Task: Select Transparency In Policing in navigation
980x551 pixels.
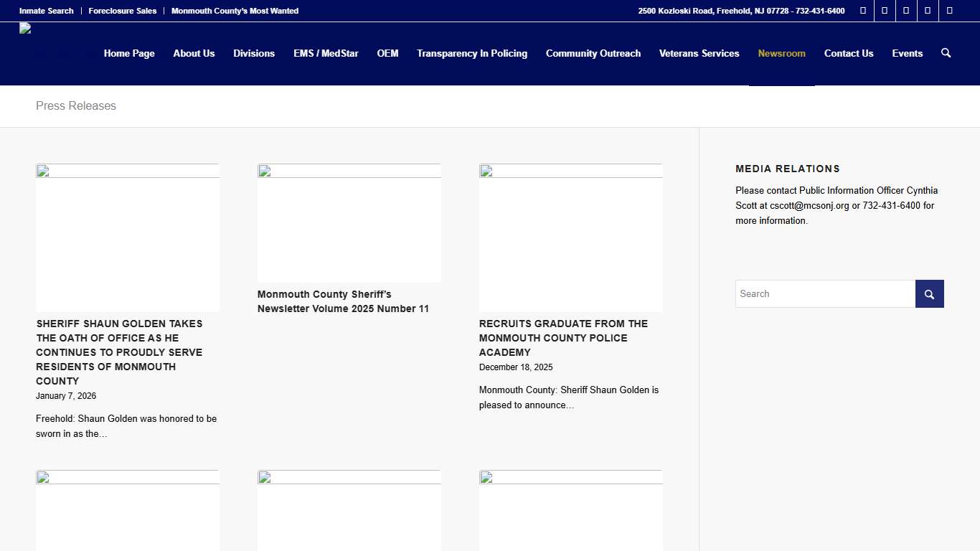Action: pos(471,54)
